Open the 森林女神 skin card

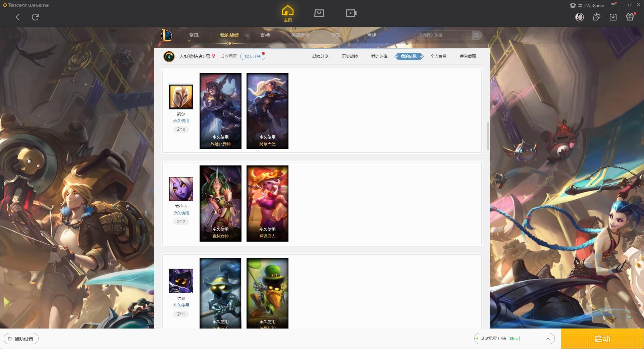[x=220, y=203]
